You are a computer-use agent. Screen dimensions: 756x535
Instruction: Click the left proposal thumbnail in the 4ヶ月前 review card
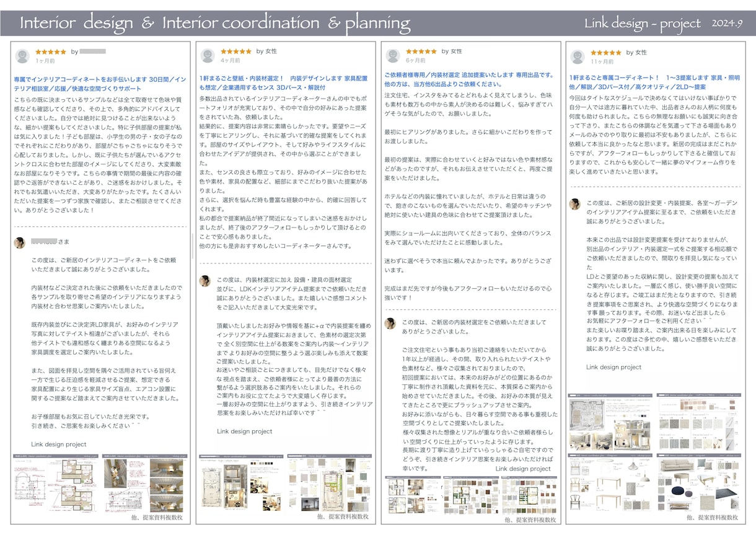[x=242, y=484]
